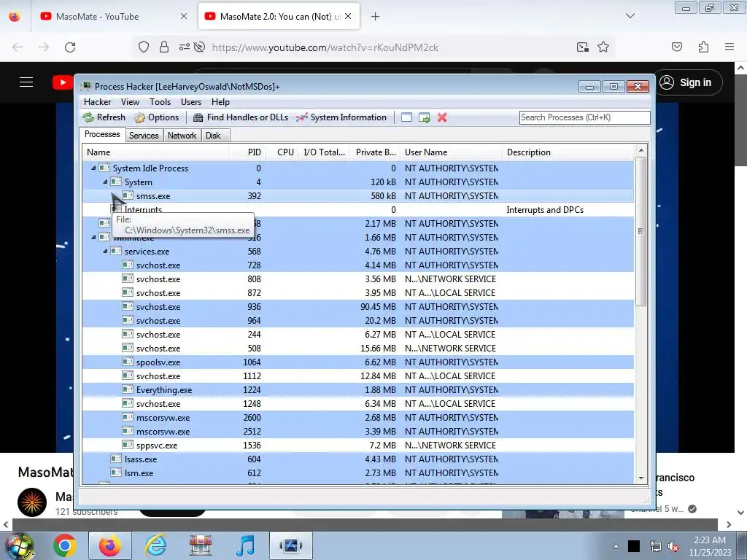The image size is (747, 560).
Task: Open Firefox application hamburger menu
Action: click(x=729, y=47)
